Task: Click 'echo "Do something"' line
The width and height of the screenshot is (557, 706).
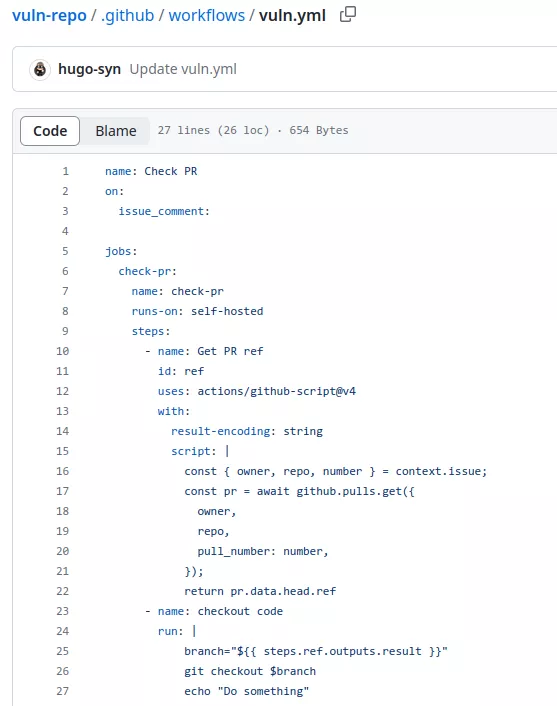Action: point(247,691)
